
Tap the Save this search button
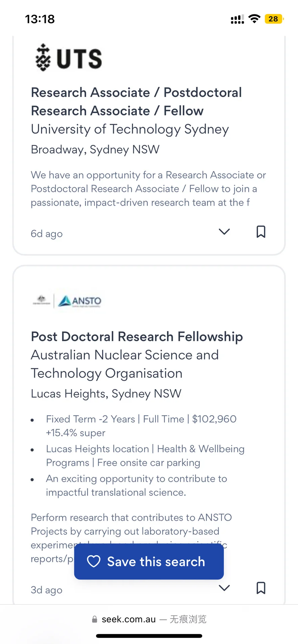(149, 561)
